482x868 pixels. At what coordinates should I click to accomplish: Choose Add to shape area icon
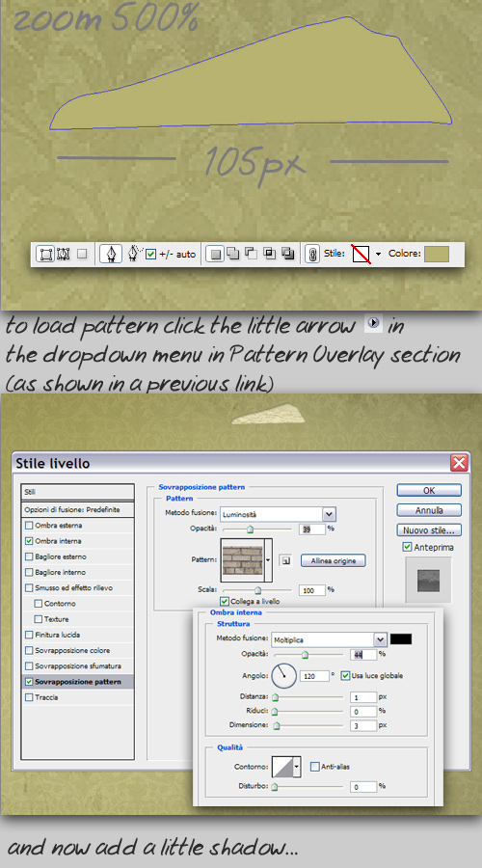tap(233, 254)
